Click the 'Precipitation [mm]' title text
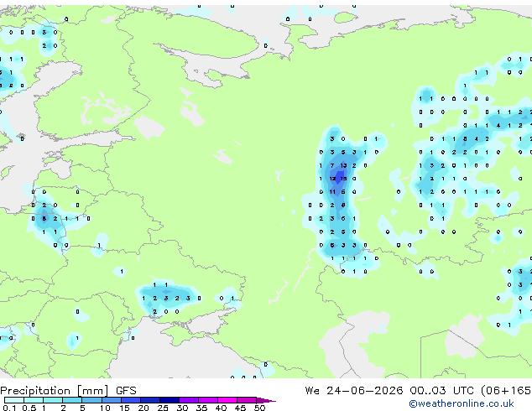 tap(55, 391)
